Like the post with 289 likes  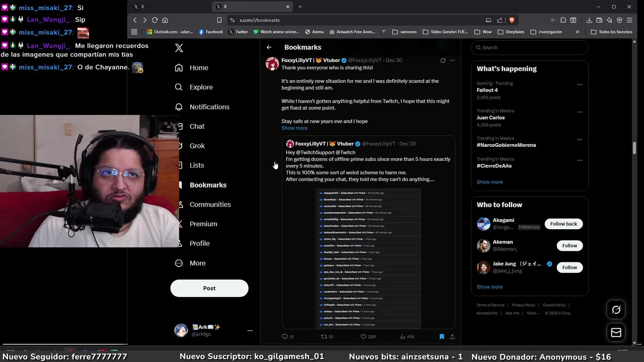(x=368, y=336)
